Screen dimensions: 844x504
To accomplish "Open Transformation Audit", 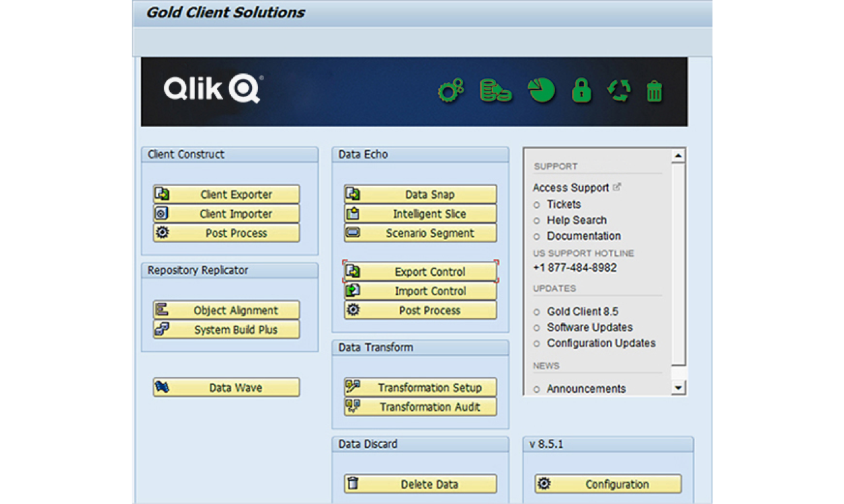I will tap(420, 407).
